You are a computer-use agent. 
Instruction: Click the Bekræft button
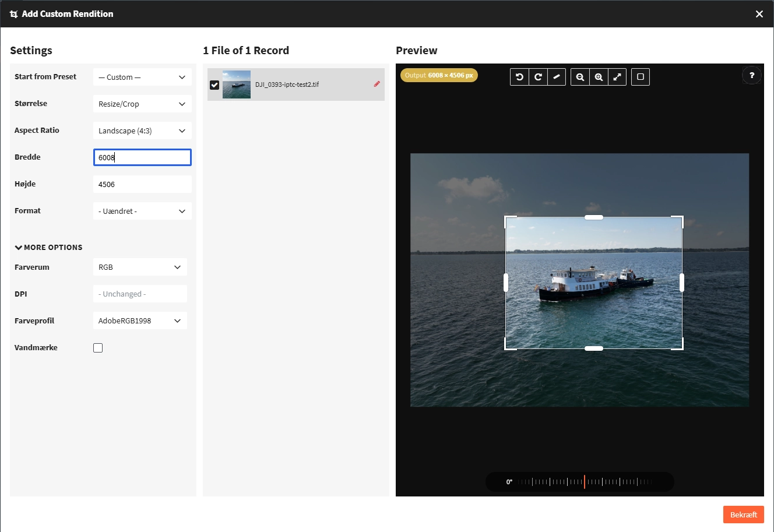744,515
